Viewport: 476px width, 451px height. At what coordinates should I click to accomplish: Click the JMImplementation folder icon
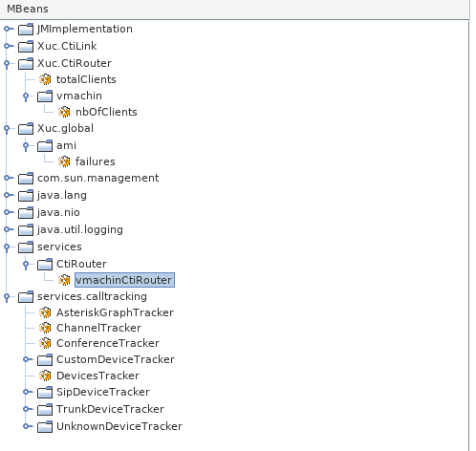point(26,29)
